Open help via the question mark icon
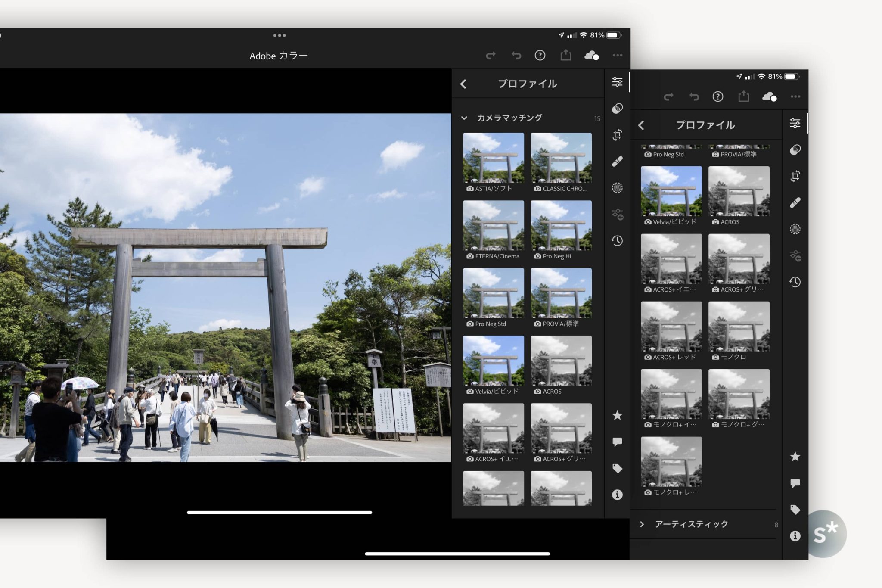Image resolution: width=882 pixels, height=588 pixels. (540, 55)
